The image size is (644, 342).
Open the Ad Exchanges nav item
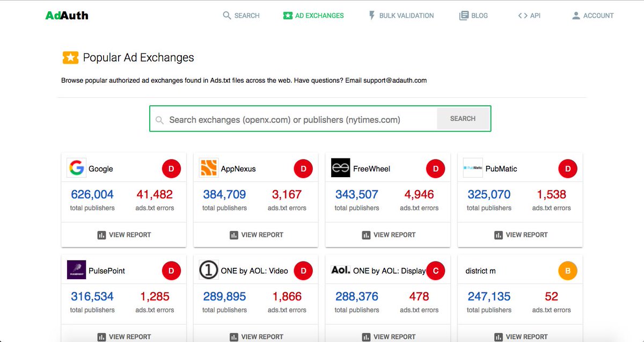click(313, 16)
